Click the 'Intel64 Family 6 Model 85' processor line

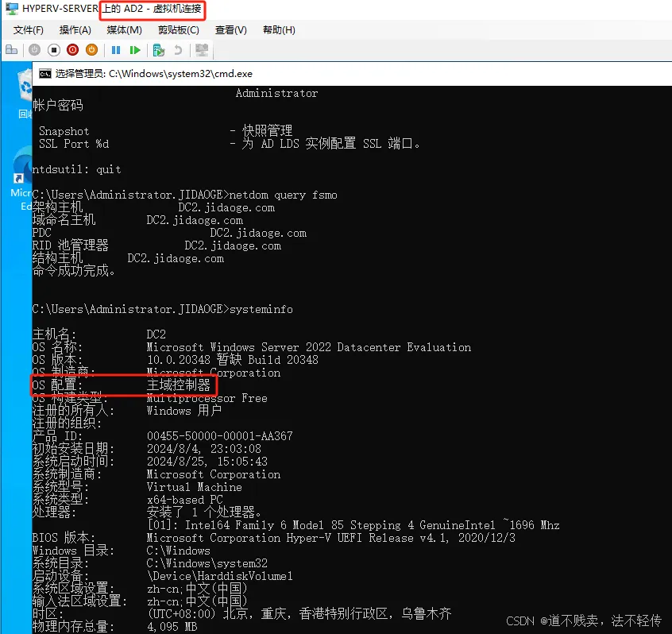pos(353,525)
